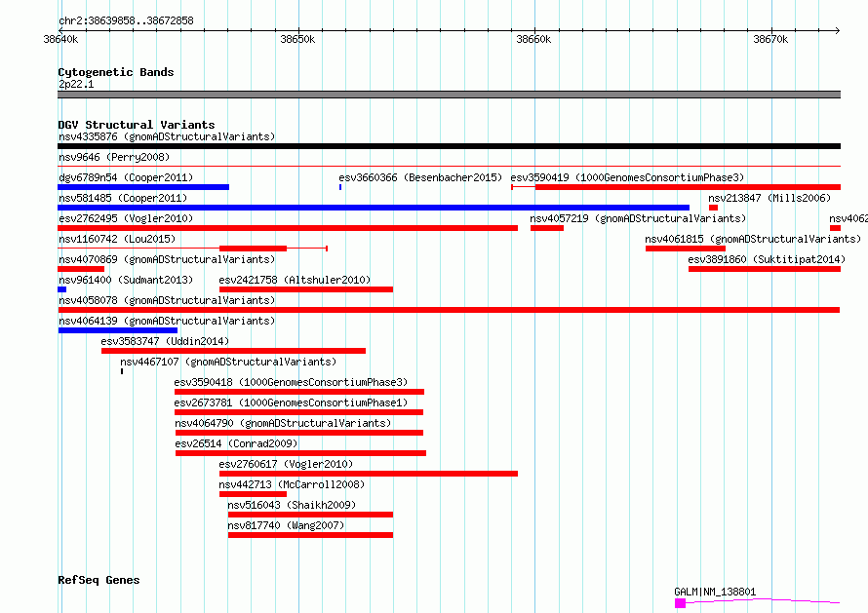Open nsv581485 (Cooper2011) label
Viewport: 868px width, 613px height.
click(123, 198)
